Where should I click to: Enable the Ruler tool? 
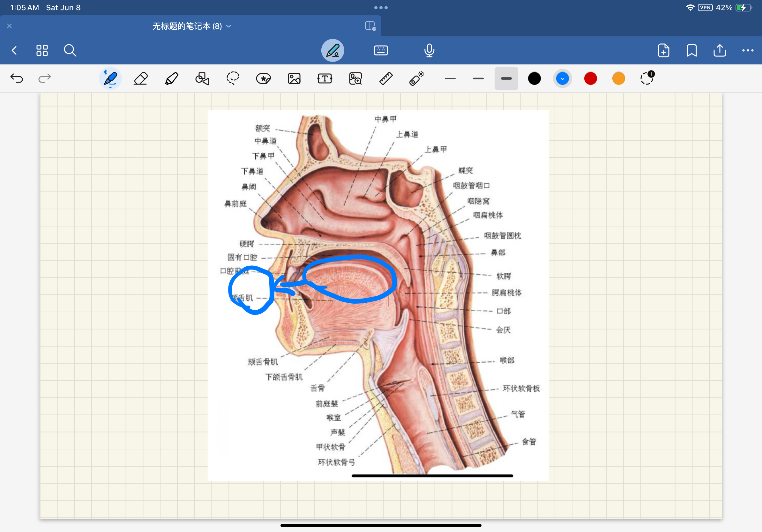(x=386, y=78)
